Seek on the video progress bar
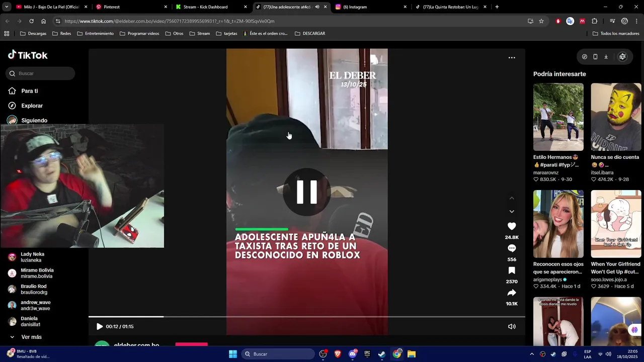 (307, 317)
